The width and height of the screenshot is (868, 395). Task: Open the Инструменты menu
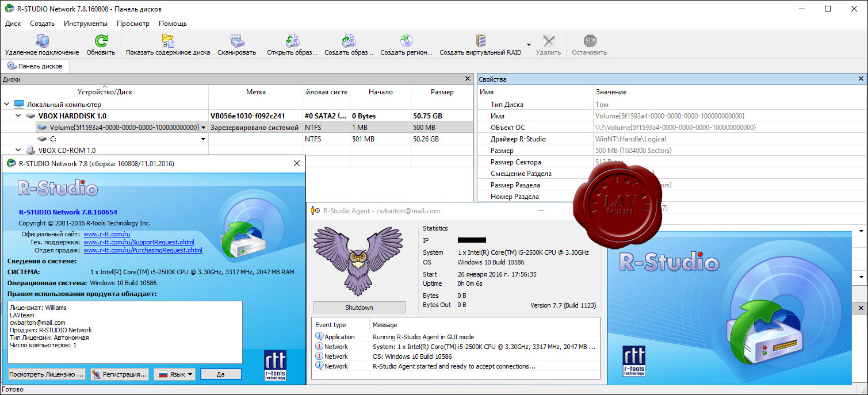pos(86,24)
